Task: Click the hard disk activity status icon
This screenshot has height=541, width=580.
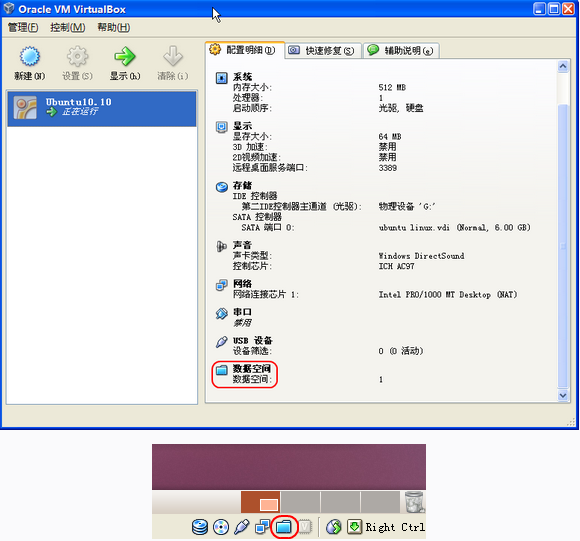Action: coord(200,527)
